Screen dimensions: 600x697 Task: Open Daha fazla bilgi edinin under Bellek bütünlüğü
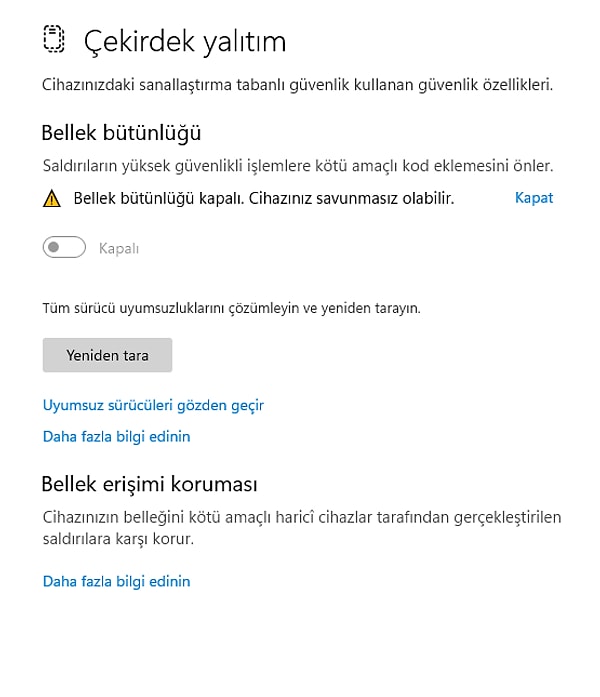tap(116, 437)
